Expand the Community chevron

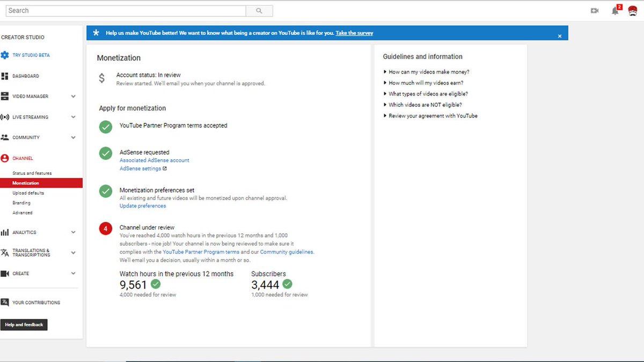point(74,138)
